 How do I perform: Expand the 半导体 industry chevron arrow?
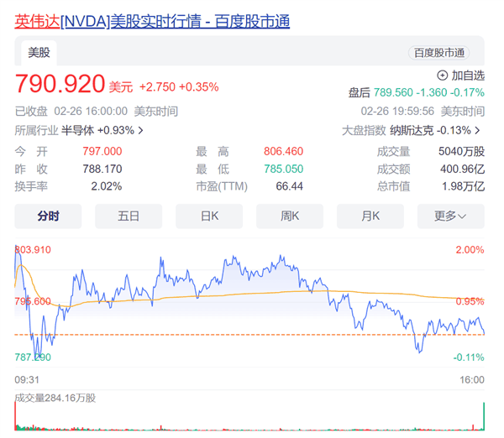[x=141, y=130]
